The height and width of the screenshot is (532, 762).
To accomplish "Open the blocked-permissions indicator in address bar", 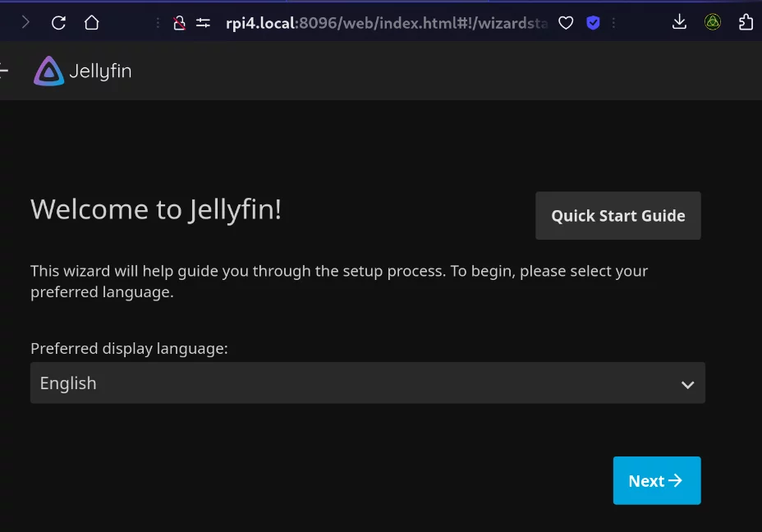I will (x=180, y=22).
